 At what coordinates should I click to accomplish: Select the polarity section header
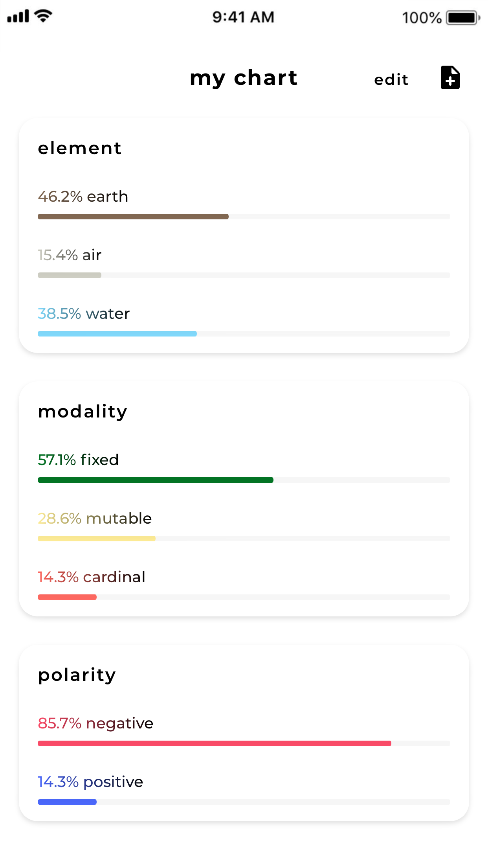[76, 675]
